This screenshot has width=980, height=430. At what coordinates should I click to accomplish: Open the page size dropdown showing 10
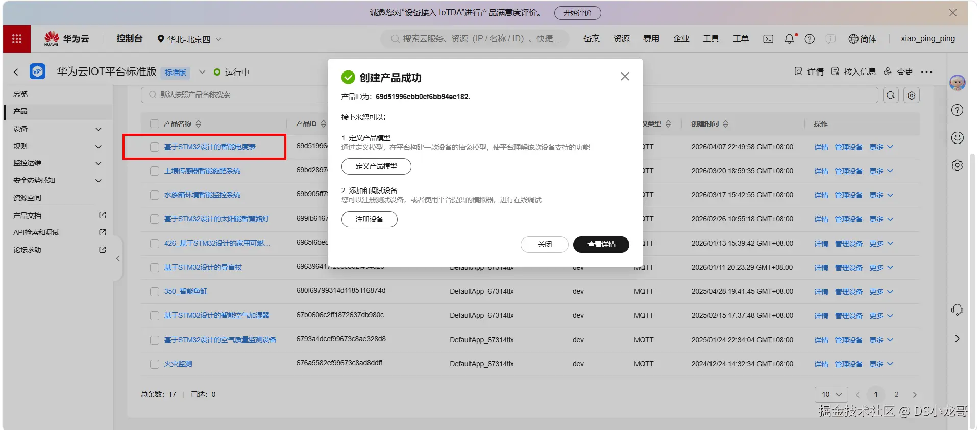(x=831, y=395)
